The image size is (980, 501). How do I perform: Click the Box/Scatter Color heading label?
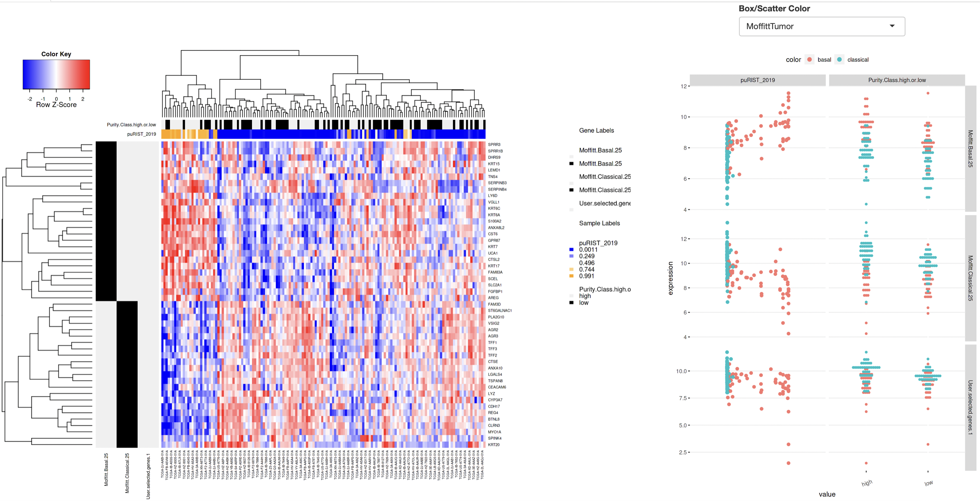click(x=774, y=8)
